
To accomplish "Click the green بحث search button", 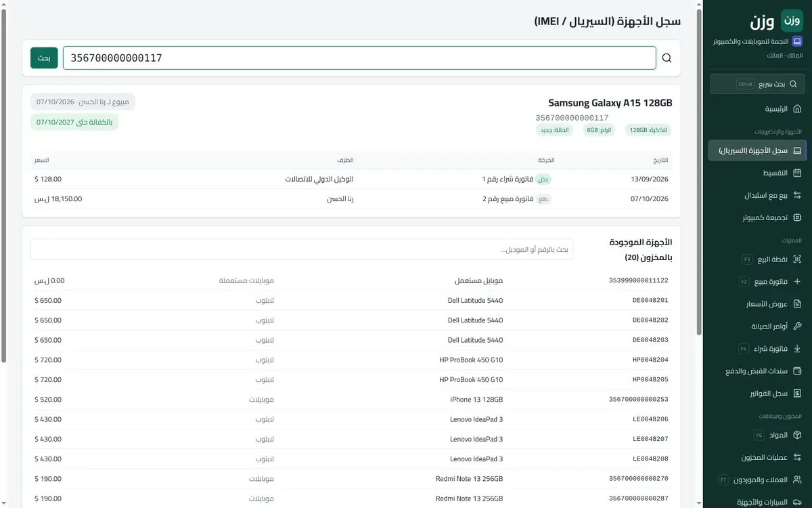I will tap(44, 58).
